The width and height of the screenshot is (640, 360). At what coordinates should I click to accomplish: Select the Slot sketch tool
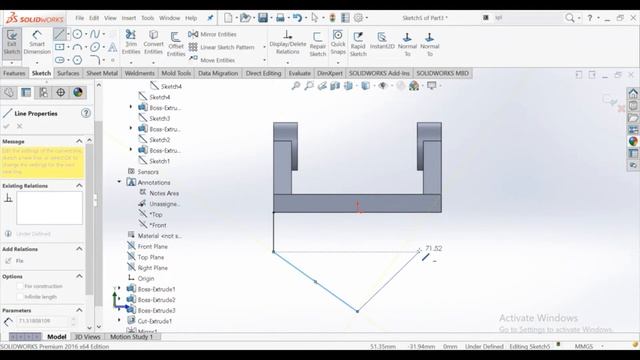pos(60,60)
